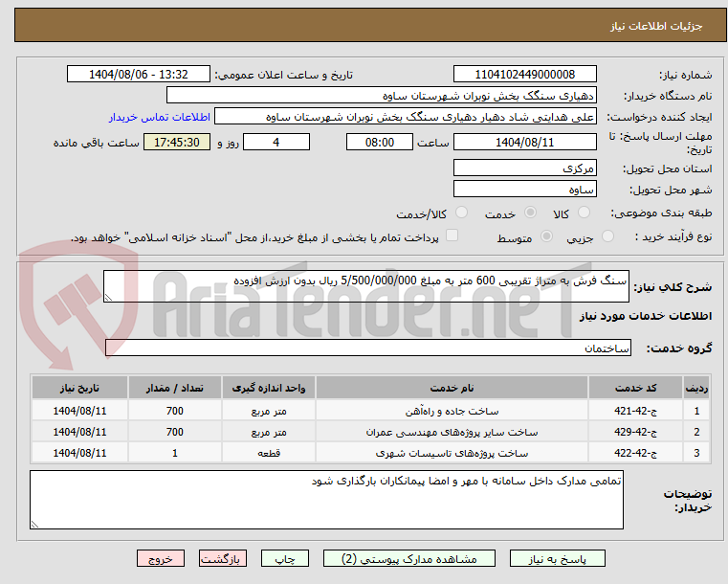Screen dimensions: 728x584
Task: Click the نام خدمت column header
Action: click(x=452, y=388)
